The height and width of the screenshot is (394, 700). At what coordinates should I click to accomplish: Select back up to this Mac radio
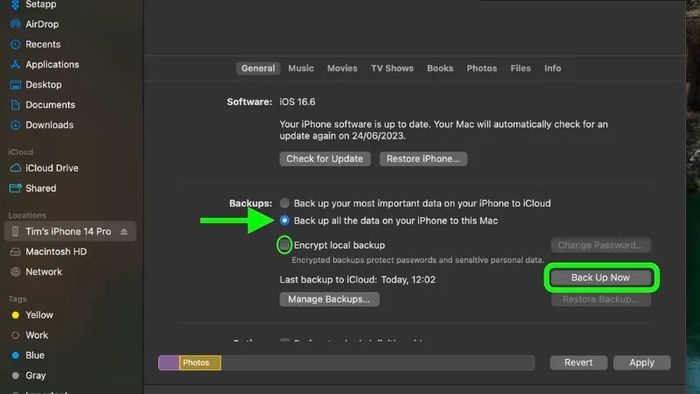point(284,220)
